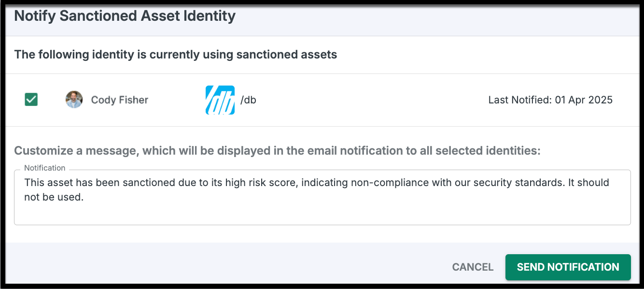The width and height of the screenshot is (644, 289).
Task: Place cursor after 'not be used.' text
Action: pyautogui.click(x=84, y=197)
